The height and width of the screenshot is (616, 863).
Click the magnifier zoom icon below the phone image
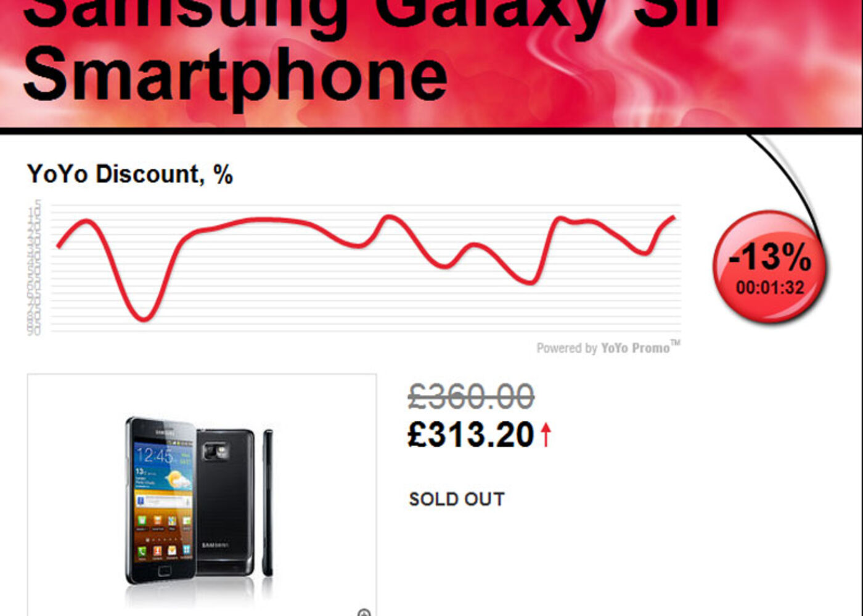tap(364, 612)
